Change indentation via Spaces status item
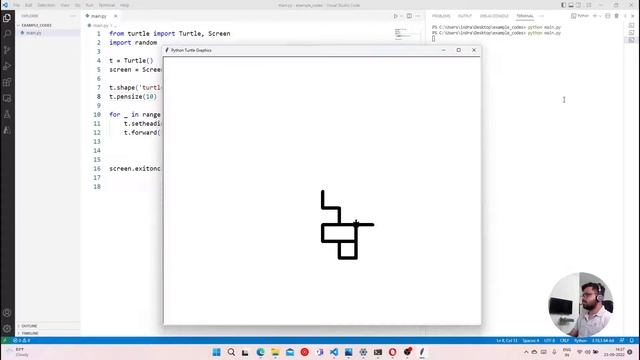The height and width of the screenshot is (360, 640). pyautogui.click(x=531, y=340)
